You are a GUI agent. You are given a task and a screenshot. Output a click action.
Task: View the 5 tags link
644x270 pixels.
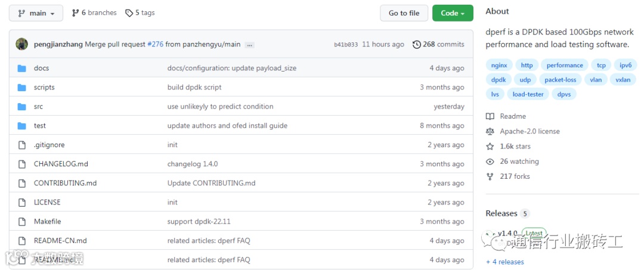pyautogui.click(x=140, y=13)
